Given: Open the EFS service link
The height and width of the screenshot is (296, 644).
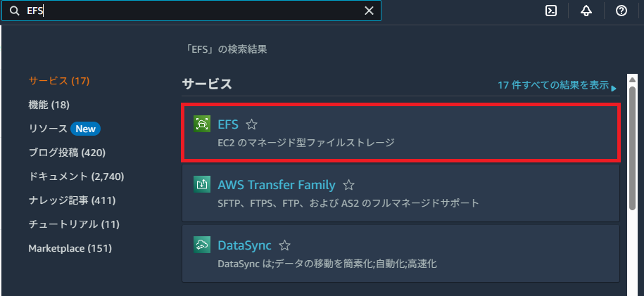Looking at the screenshot, I should pyautogui.click(x=228, y=124).
